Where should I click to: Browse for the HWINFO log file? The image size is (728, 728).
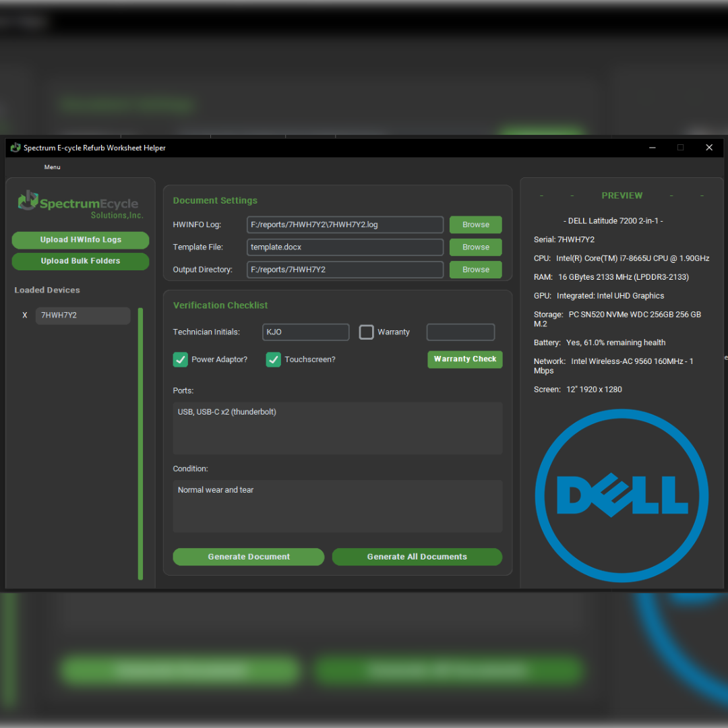tap(475, 225)
